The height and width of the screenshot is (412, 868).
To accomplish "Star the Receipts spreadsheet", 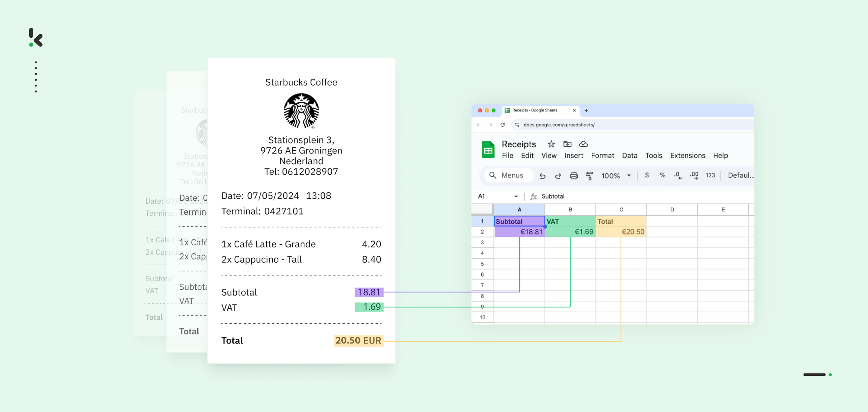I will [x=551, y=144].
